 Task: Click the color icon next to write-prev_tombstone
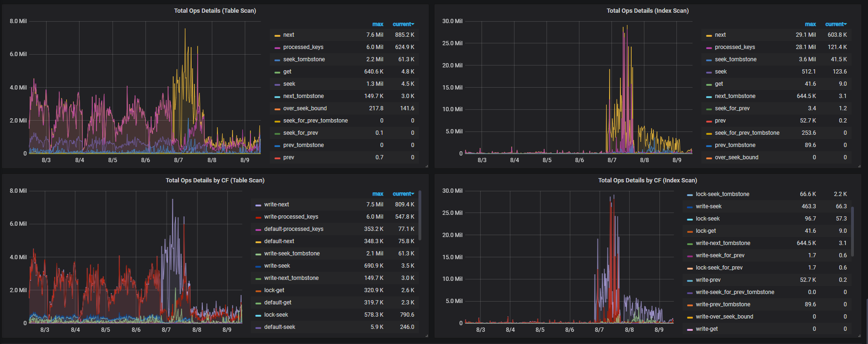[690, 305]
